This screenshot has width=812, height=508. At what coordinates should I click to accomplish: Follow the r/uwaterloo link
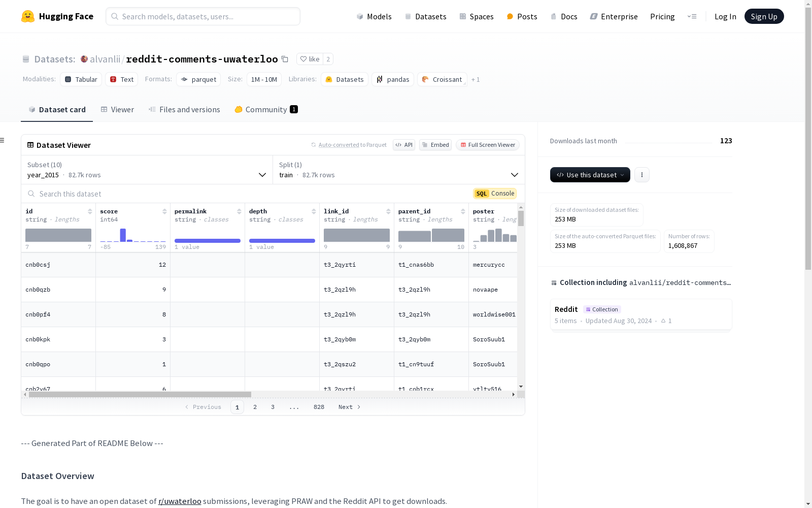[x=180, y=501]
